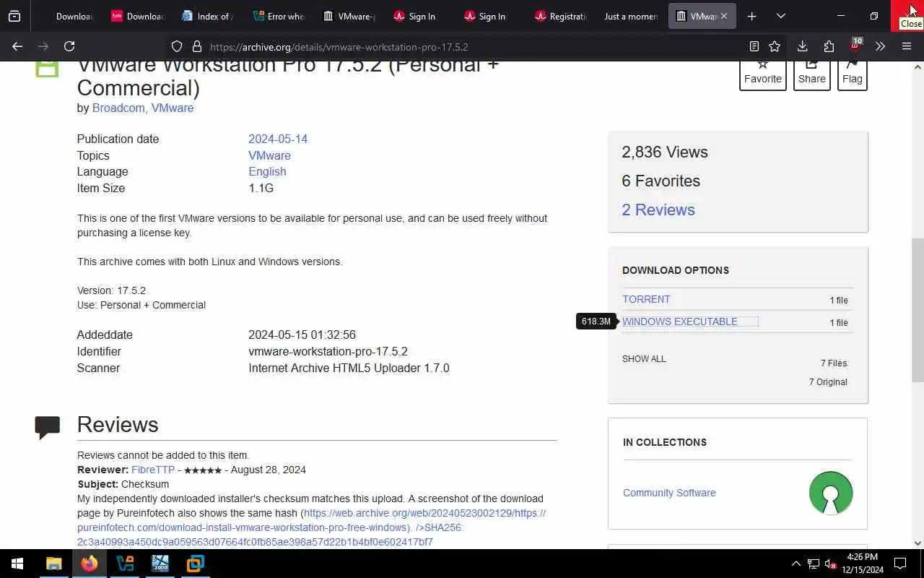Open tracking protection shield icon
The height and width of the screenshot is (578, 924).
177,46
